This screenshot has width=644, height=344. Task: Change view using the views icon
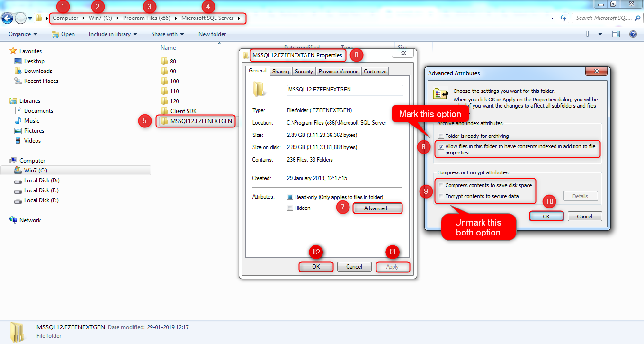(590, 34)
